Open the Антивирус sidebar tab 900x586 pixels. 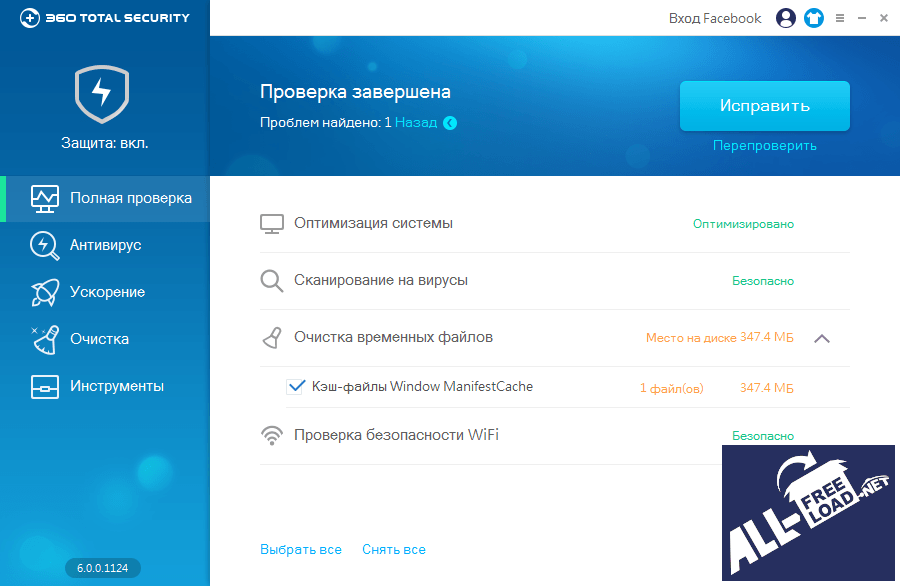(x=105, y=245)
